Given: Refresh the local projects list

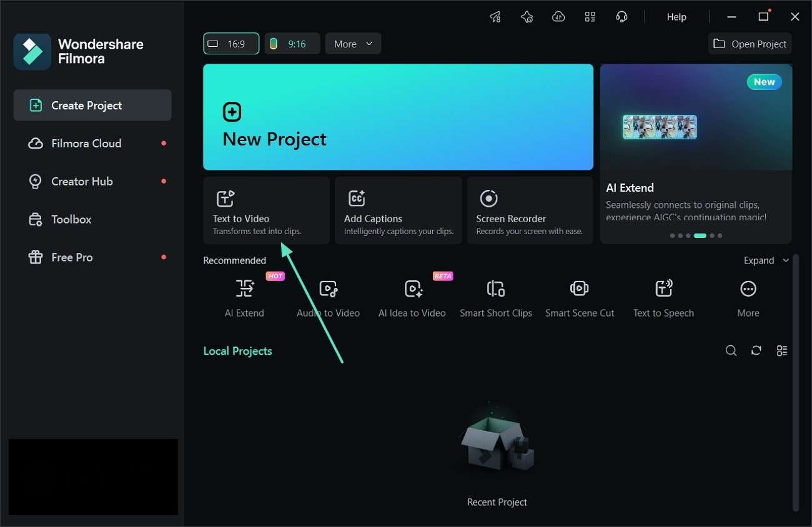Looking at the screenshot, I should (x=756, y=351).
